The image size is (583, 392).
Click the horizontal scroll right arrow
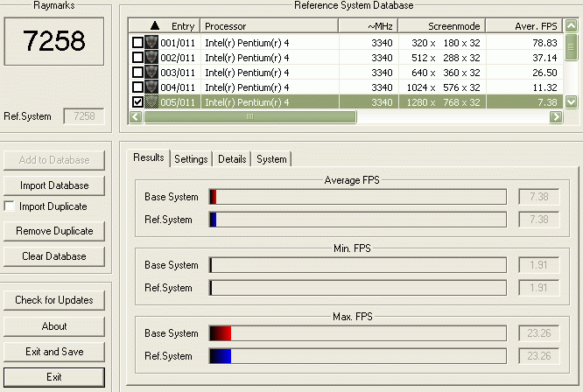point(556,117)
